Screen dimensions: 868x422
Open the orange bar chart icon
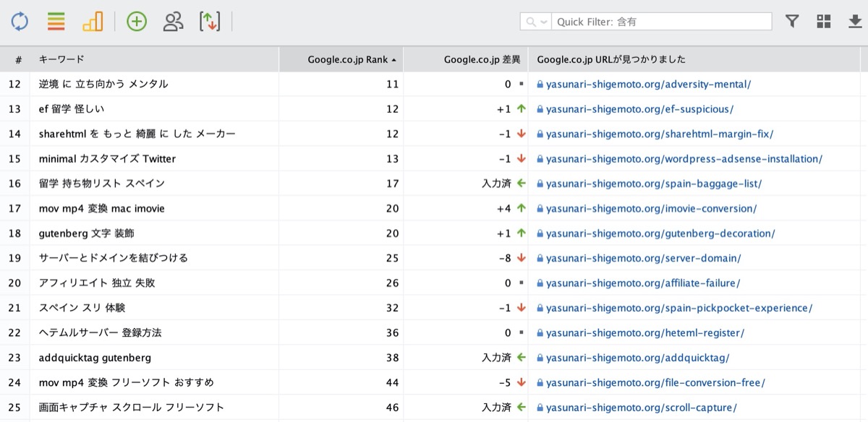(93, 22)
